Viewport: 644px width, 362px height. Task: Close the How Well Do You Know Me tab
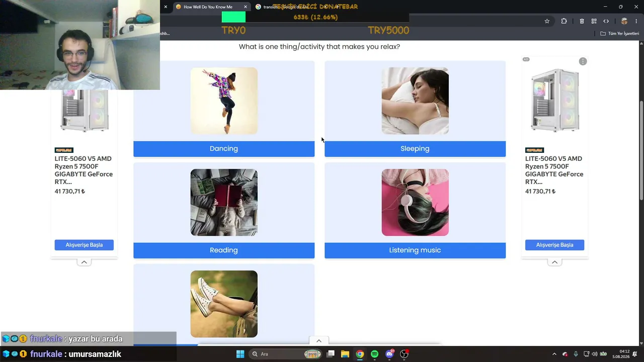[x=246, y=7]
